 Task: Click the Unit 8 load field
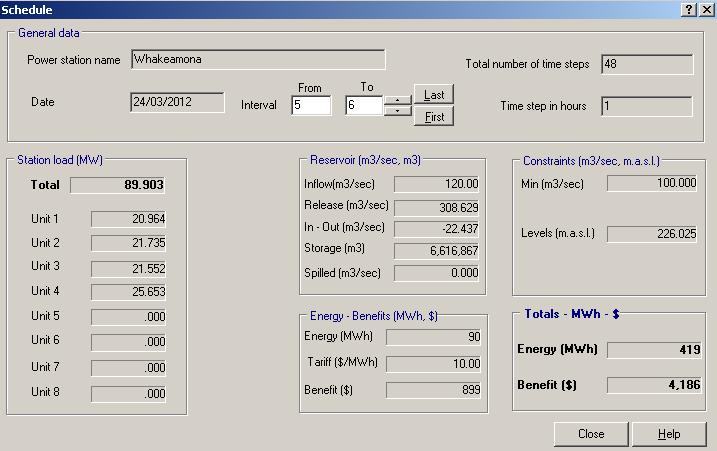[128, 393]
